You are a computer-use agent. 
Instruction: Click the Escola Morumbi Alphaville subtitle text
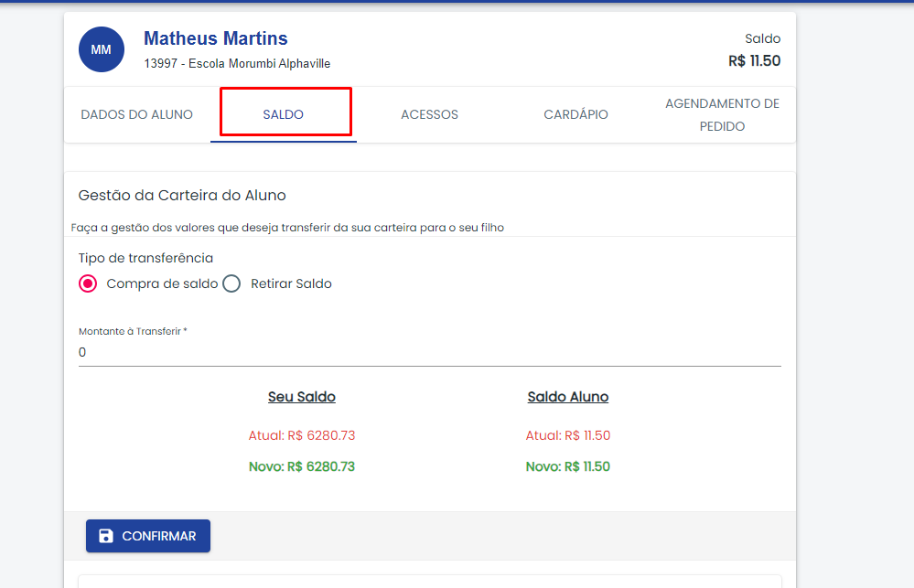pyautogui.click(x=260, y=63)
